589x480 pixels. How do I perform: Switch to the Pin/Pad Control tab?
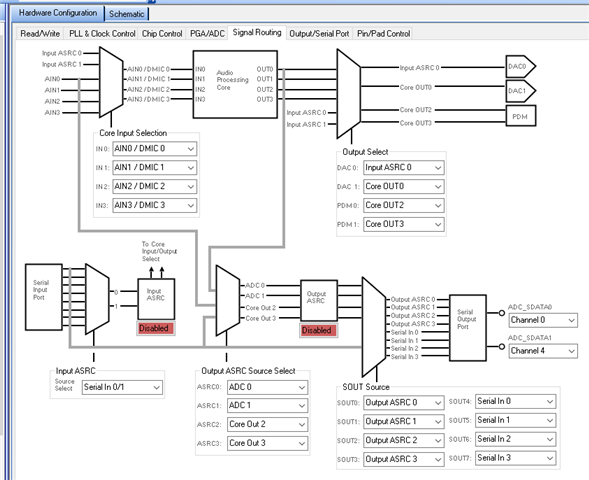pyautogui.click(x=384, y=33)
